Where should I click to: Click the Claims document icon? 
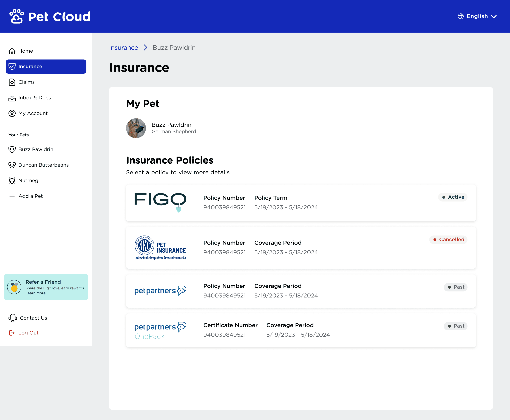pyautogui.click(x=12, y=82)
